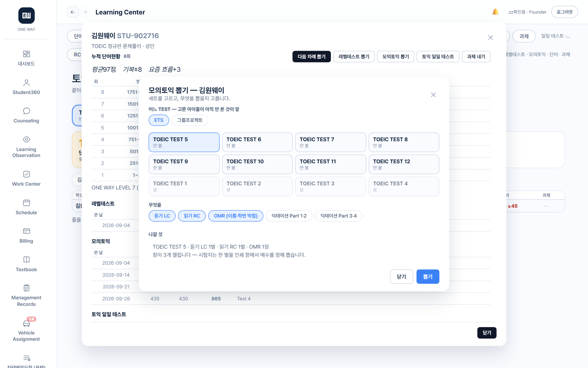
Task: Open Billing card icon
Action: pyautogui.click(x=26, y=231)
